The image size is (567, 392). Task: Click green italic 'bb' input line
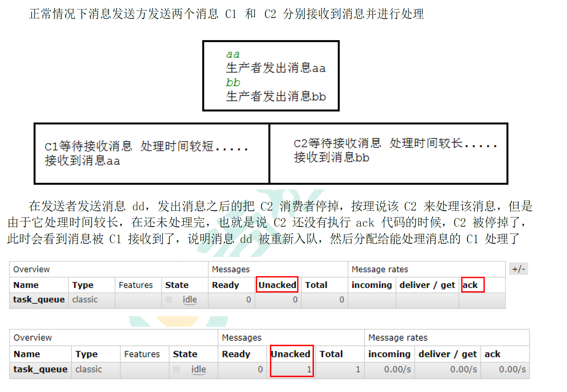(233, 82)
